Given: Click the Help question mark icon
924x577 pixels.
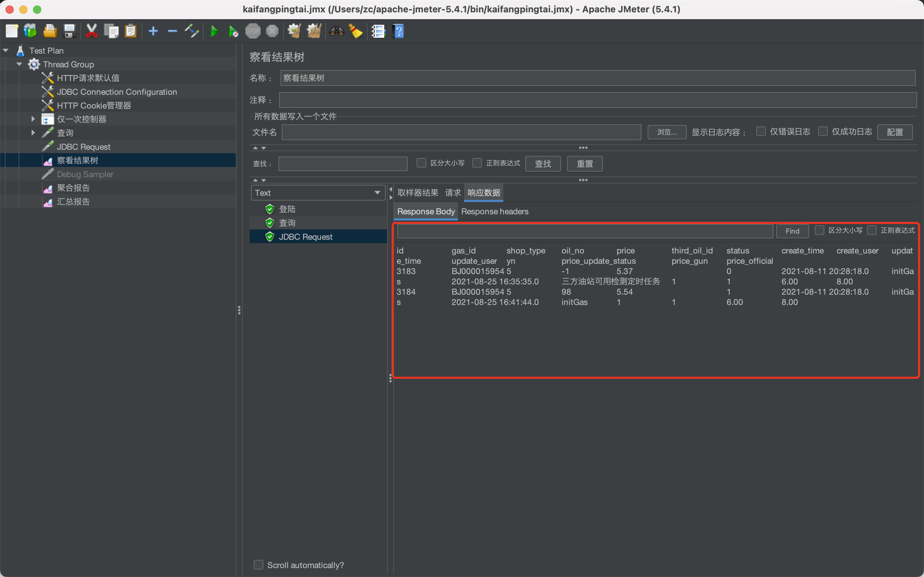Looking at the screenshot, I should tap(398, 31).
